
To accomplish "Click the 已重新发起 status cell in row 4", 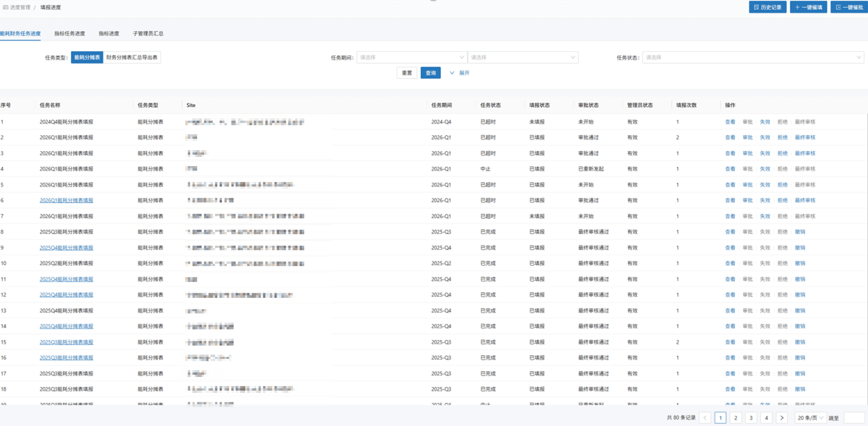I will (x=591, y=169).
